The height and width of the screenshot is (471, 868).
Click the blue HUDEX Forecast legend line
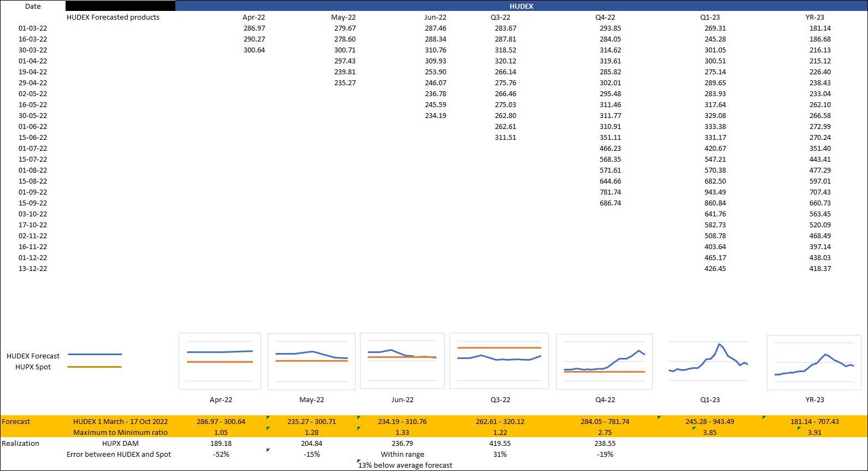coord(95,355)
